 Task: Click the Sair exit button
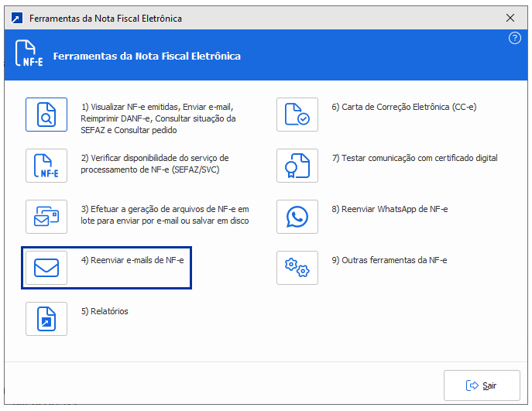tap(482, 385)
